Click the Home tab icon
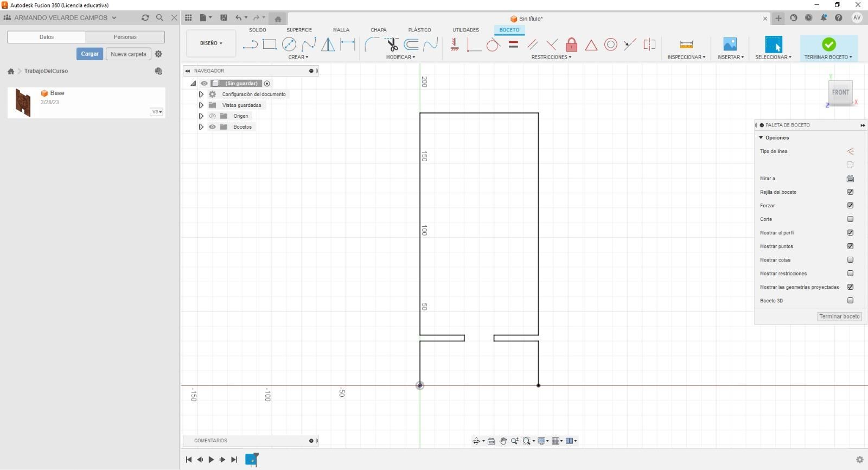This screenshot has height=470, width=868. (x=278, y=18)
